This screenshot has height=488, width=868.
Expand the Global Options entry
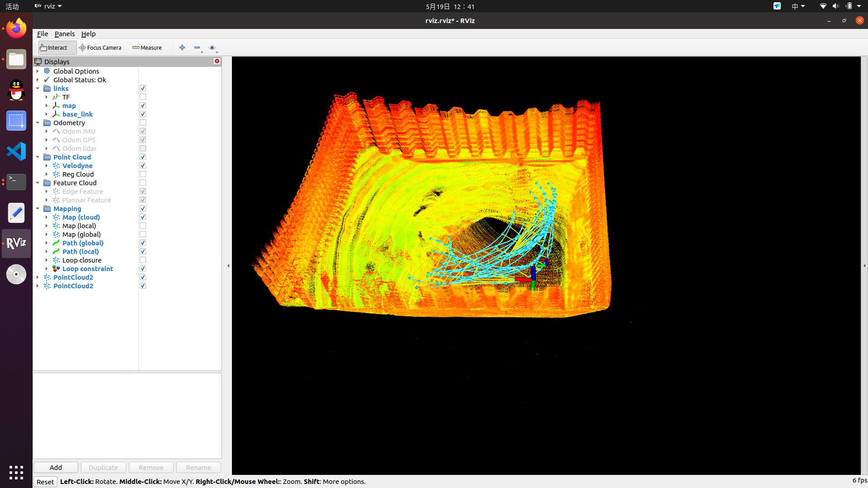38,71
